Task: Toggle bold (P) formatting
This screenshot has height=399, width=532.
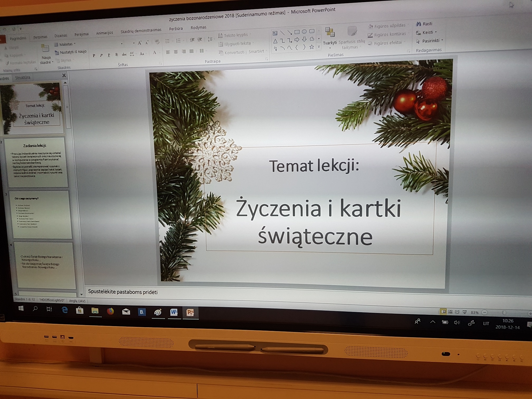Action: tap(94, 55)
